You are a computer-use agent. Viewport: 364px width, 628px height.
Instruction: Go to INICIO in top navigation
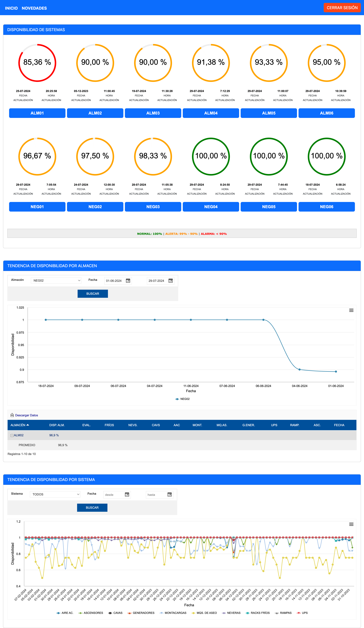click(x=11, y=8)
